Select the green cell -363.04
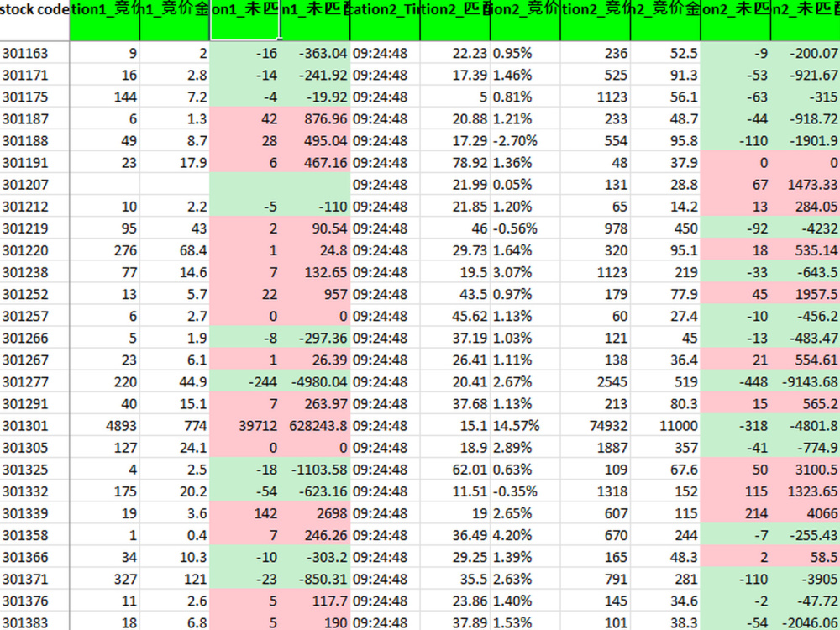840x630 pixels. click(315, 53)
